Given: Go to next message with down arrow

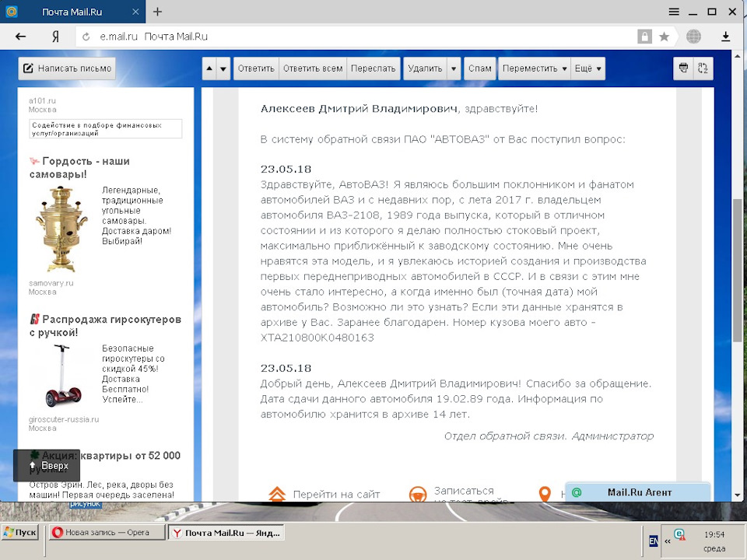Looking at the screenshot, I should coord(223,68).
